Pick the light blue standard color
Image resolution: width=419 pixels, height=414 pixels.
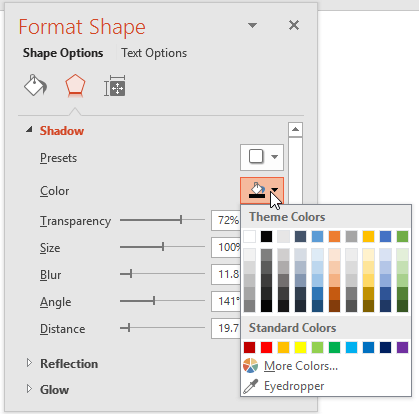click(351, 347)
